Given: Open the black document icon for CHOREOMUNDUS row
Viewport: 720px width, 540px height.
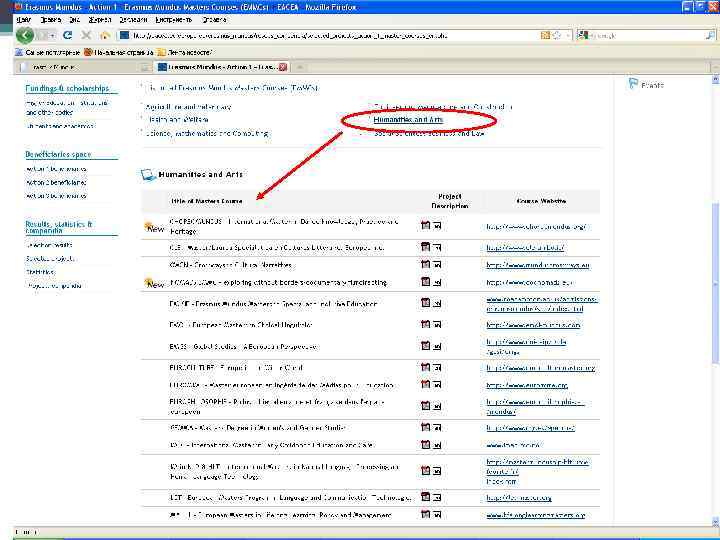Looking at the screenshot, I should tap(437, 225).
